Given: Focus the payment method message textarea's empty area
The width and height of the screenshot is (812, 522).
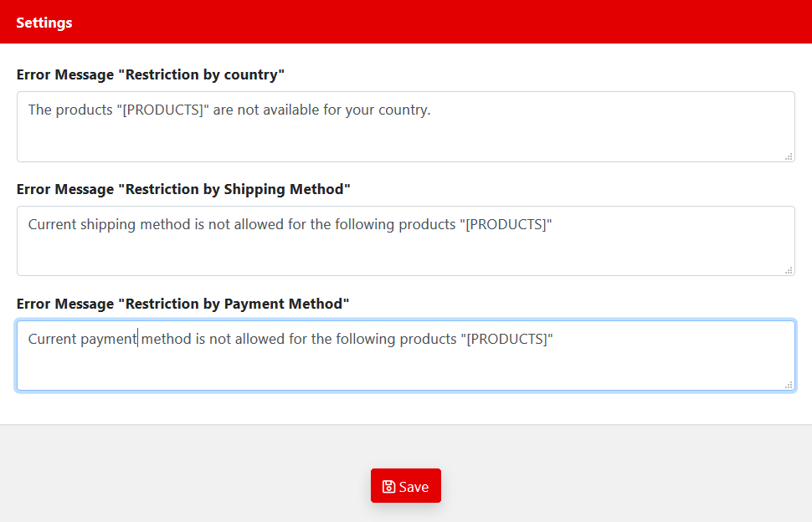Looking at the screenshot, I should (405, 368).
